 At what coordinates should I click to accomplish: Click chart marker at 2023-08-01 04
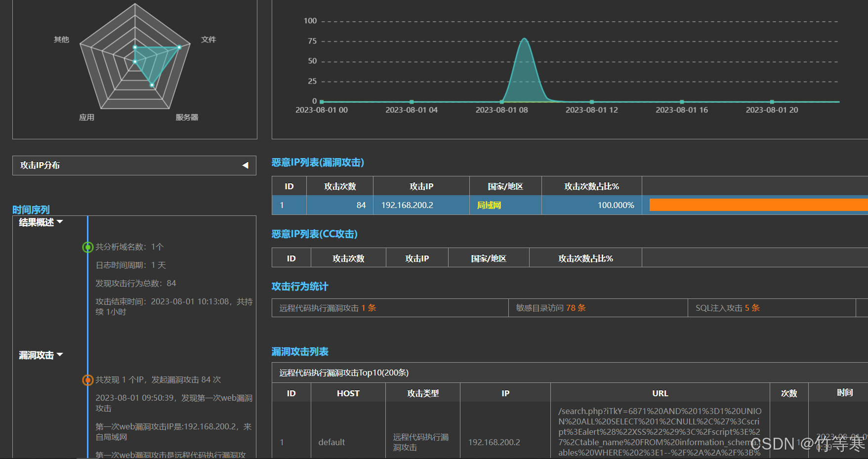[412, 102]
